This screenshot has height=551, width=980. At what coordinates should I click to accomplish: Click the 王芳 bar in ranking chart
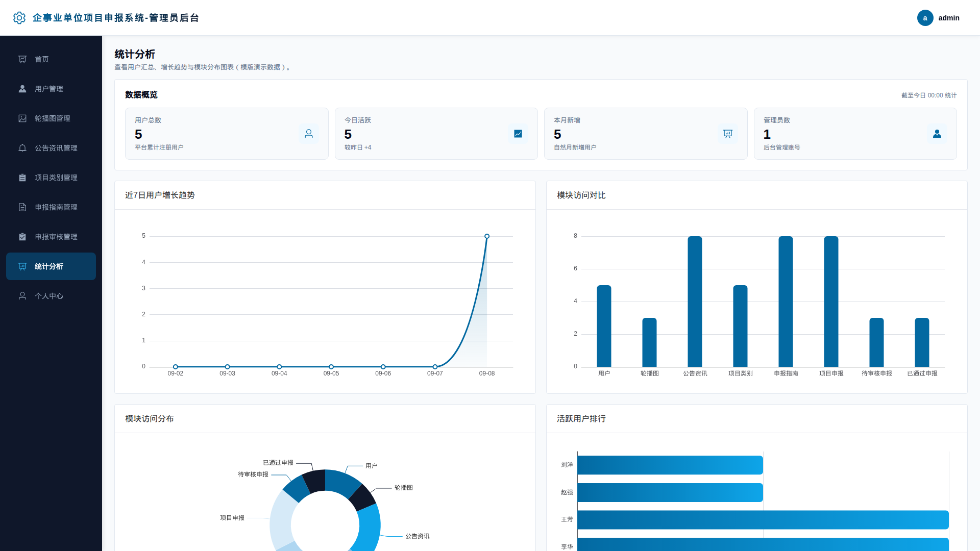pyautogui.click(x=763, y=520)
